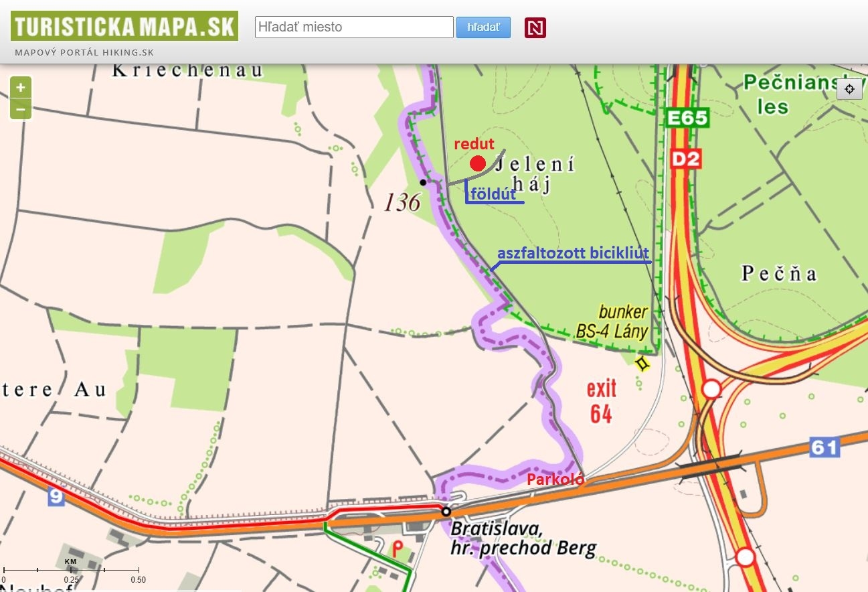868x592 pixels.
Task: Click the bunker BS-4 Lány symbol
Action: pos(642,364)
